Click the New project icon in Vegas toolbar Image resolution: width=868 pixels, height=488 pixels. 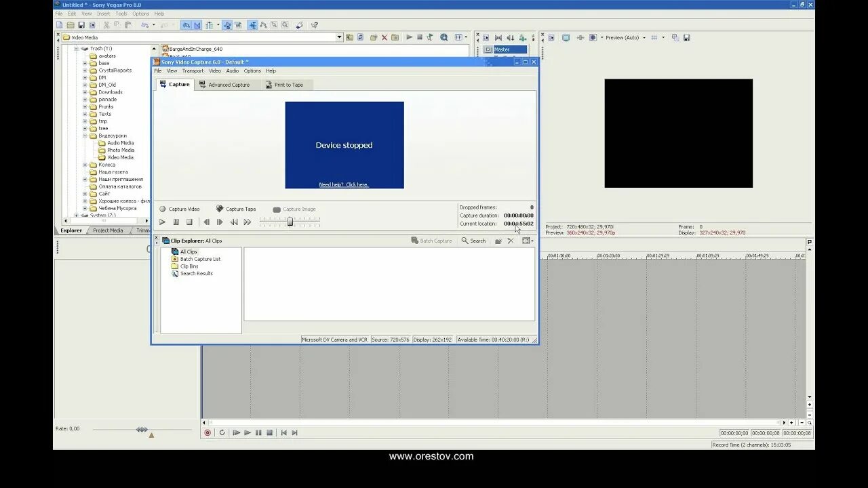(59, 25)
